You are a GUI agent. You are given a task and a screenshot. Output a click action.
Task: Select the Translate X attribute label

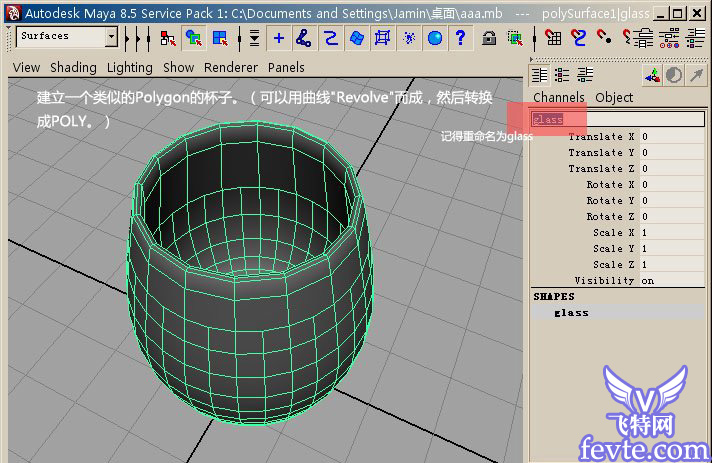601,137
